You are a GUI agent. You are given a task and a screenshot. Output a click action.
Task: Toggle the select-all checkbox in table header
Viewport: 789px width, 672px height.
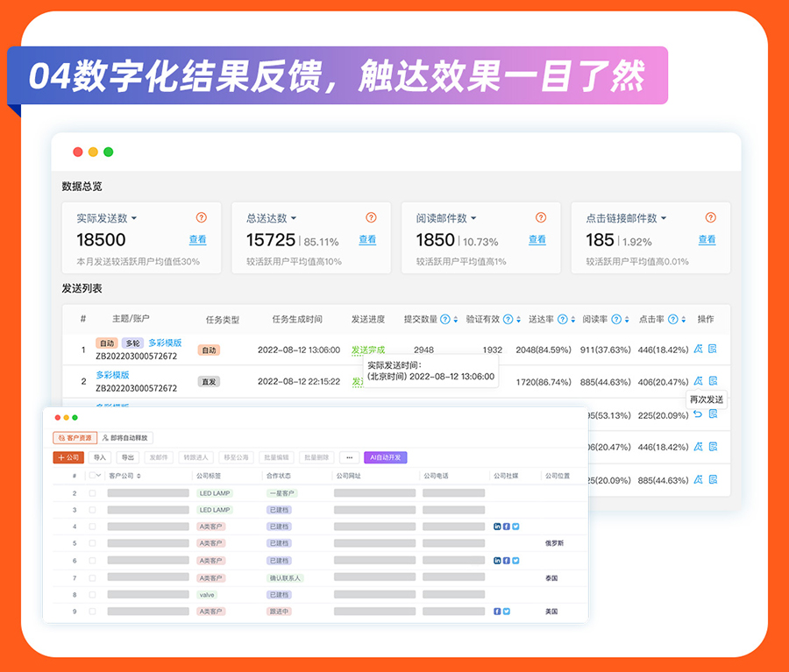[x=93, y=476]
